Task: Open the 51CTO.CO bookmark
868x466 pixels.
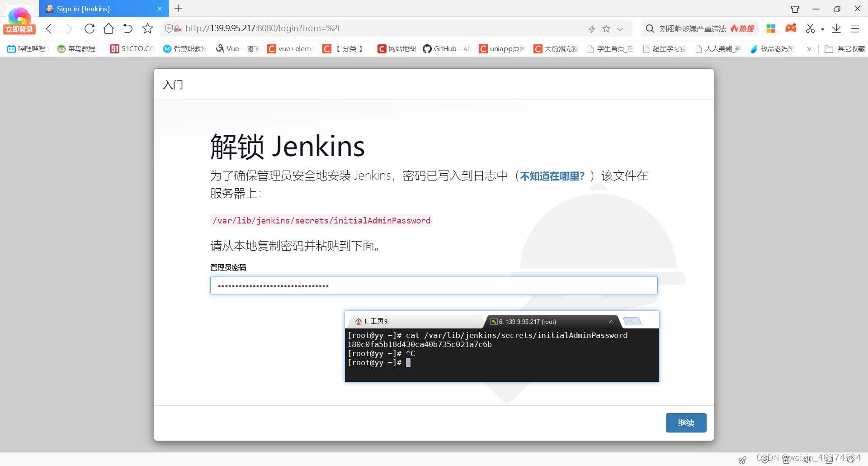Action: point(132,48)
